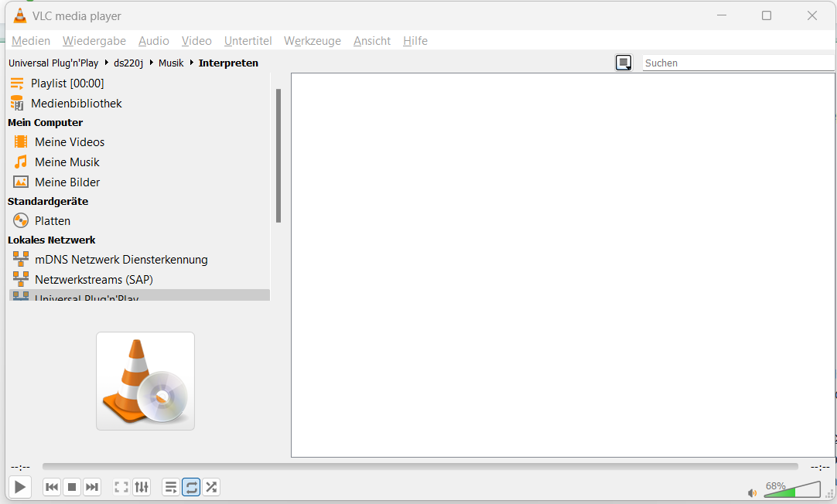Select Netzwerkstreams (SAP)
This screenshot has height=504, width=837.
(x=138, y=280)
